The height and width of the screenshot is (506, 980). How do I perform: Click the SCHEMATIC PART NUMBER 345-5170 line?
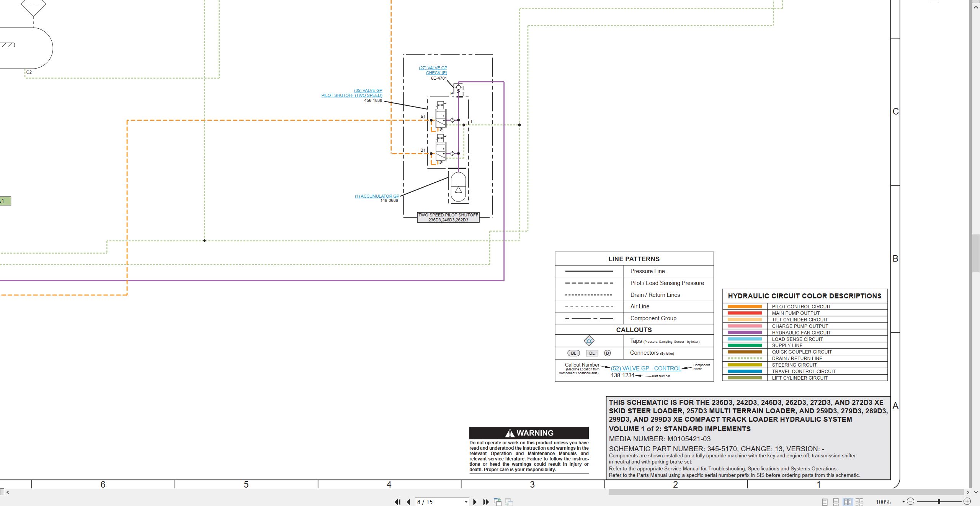tap(717, 449)
